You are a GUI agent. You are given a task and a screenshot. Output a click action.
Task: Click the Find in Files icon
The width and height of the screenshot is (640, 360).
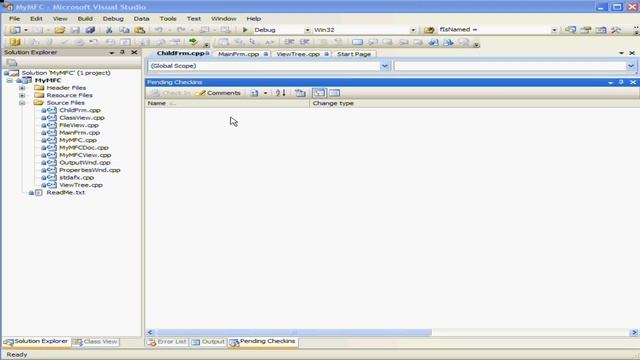tap(429, 30)
